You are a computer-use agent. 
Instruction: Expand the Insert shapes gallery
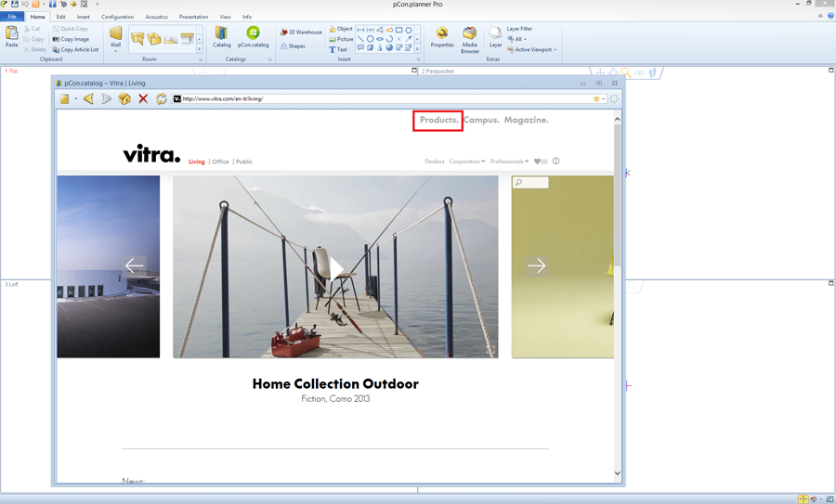click(x=417, y=48)
